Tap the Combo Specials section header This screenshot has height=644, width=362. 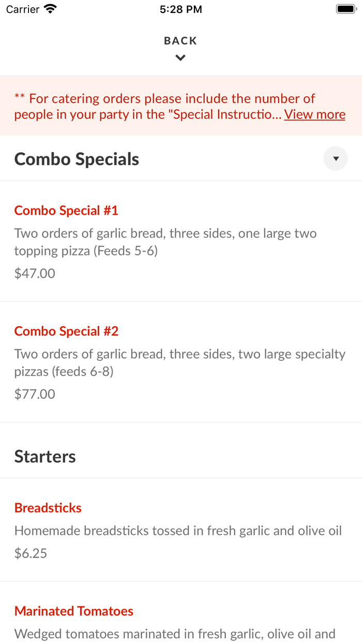(x=77, y=158)
